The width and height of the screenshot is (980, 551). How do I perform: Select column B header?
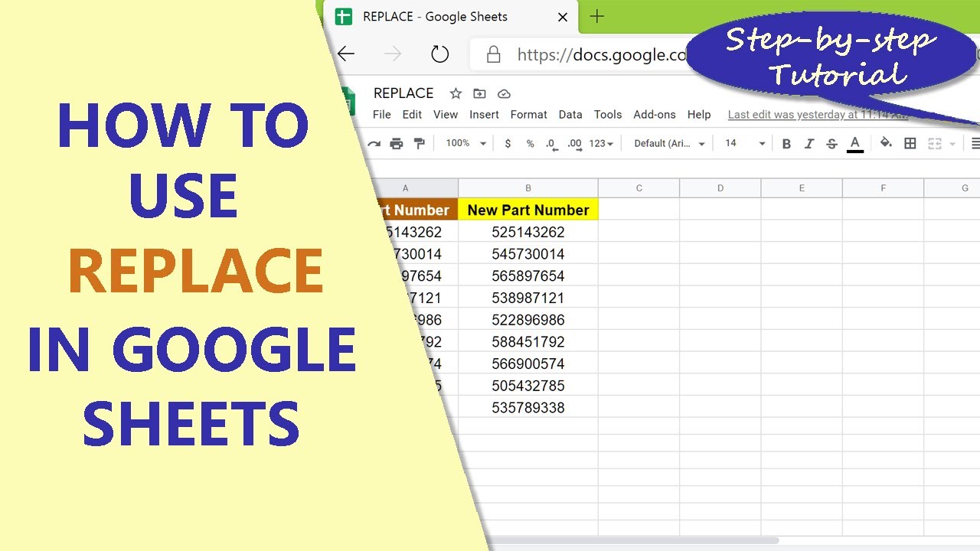[x=528, y=188]
